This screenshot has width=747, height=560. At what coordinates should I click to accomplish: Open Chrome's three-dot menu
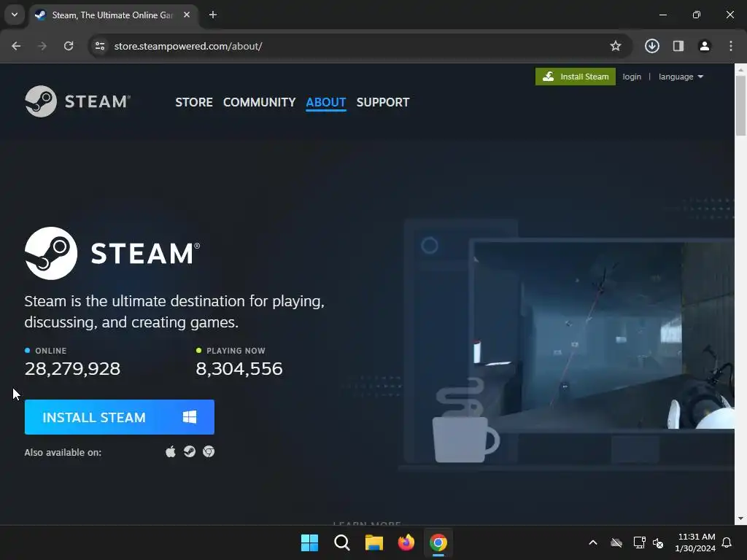(x=731, y=46)
